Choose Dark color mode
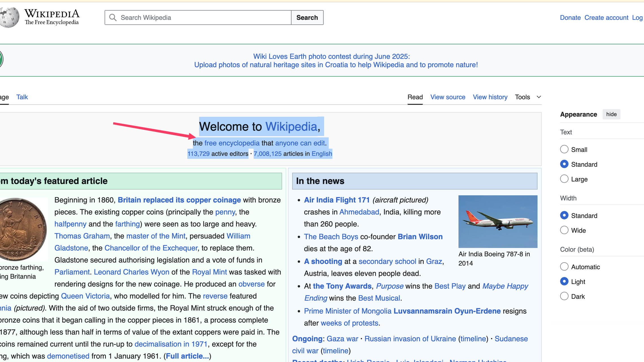644x362 pixels. tap(564, 296)
